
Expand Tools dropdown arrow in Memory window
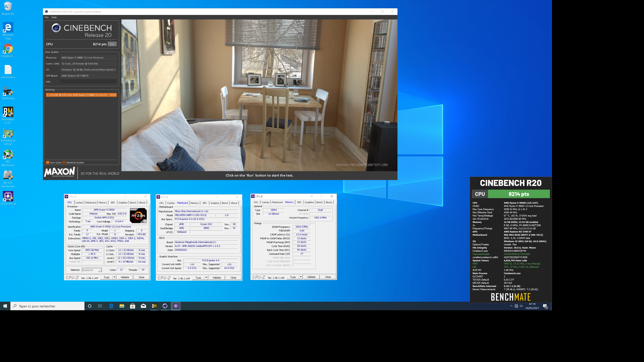(x=301, y=277)
